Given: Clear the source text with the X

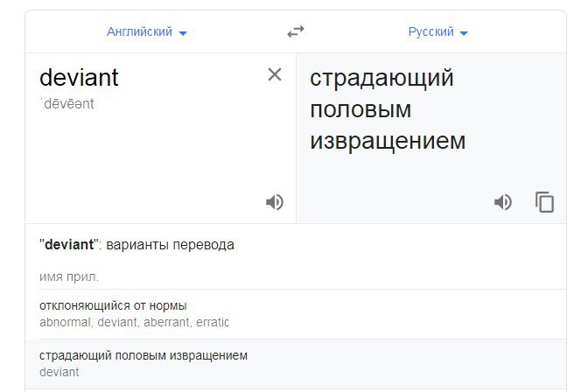Looking at the screenshot, I should (275, 75).
